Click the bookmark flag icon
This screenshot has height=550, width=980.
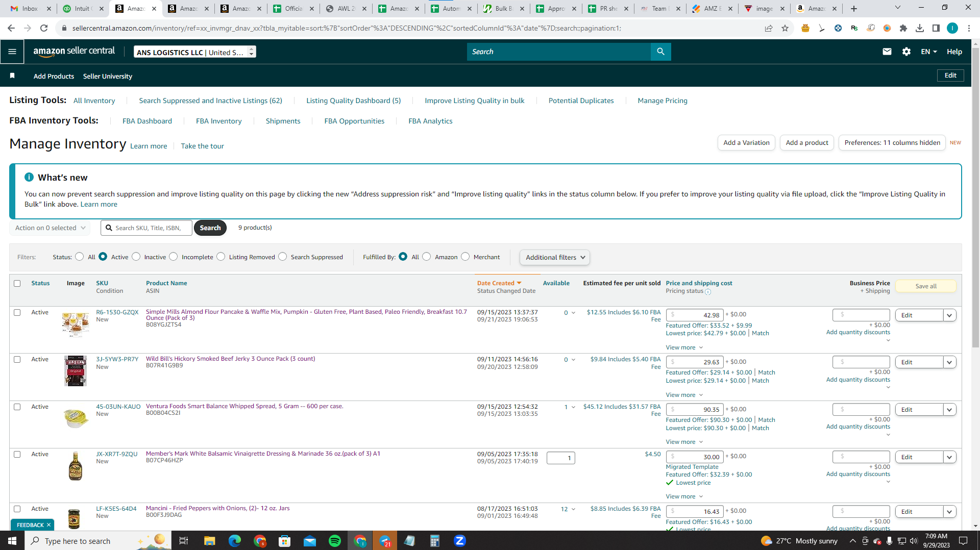(12, 76)
